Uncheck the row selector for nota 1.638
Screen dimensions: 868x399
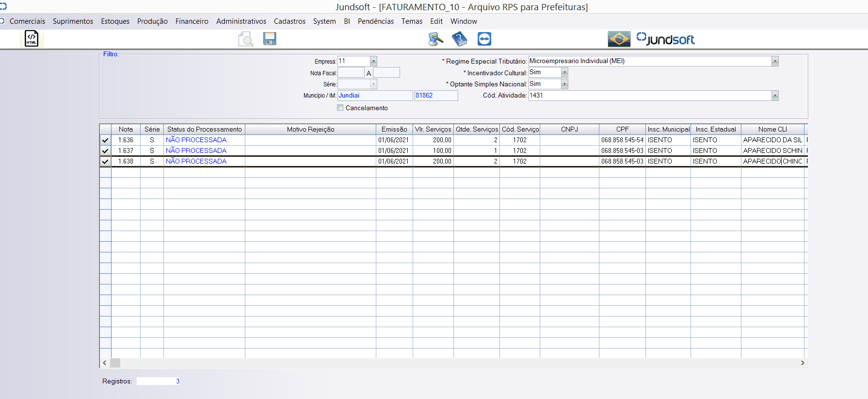coord(105,161)
